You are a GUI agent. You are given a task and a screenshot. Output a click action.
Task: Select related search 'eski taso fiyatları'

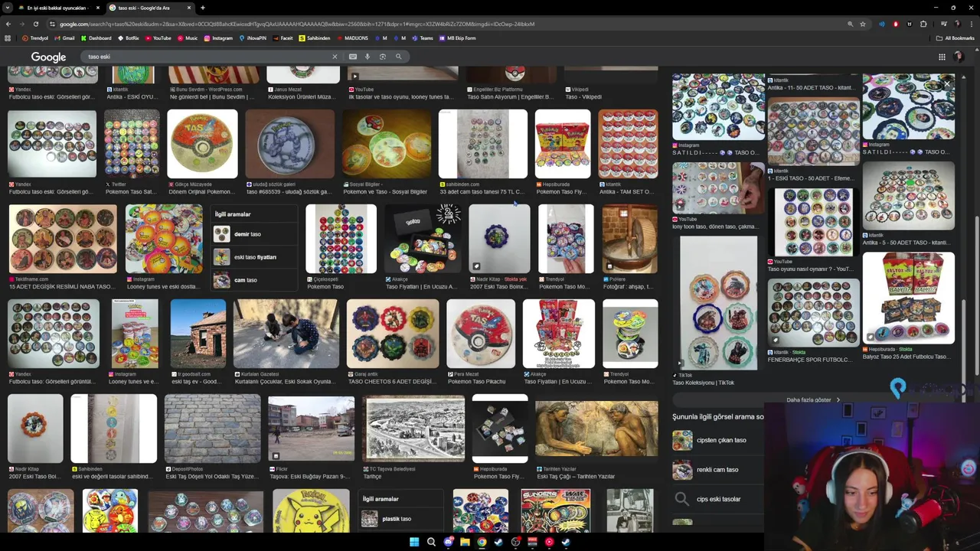tap(254, 257)
